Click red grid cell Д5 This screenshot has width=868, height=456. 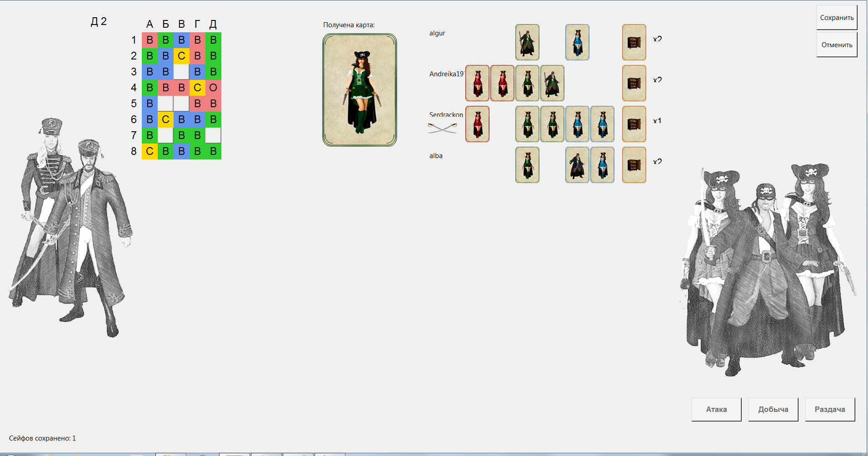pyautogui.click(x=213, y=104)
